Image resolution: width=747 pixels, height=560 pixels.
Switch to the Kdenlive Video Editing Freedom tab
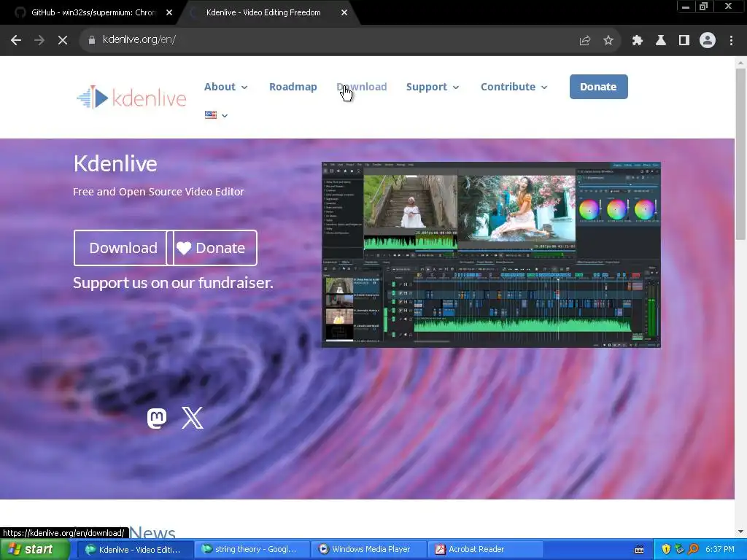[263, 13]
